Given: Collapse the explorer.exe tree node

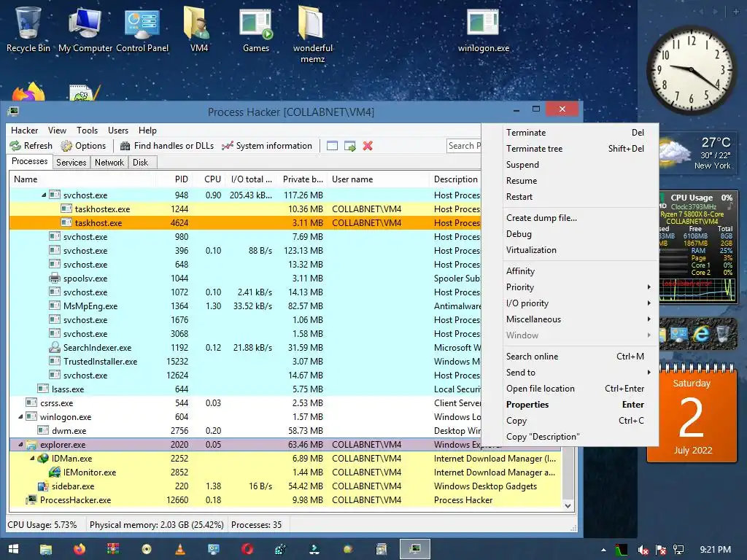Looking at the screenshot, I should click(x=20, y=444).
